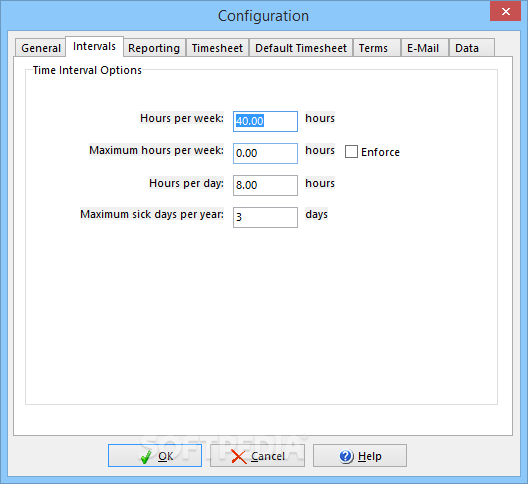Focus the Maximum hours per week field
The height and width of the screenshot is (484, 528).
(x=265, y=153)
